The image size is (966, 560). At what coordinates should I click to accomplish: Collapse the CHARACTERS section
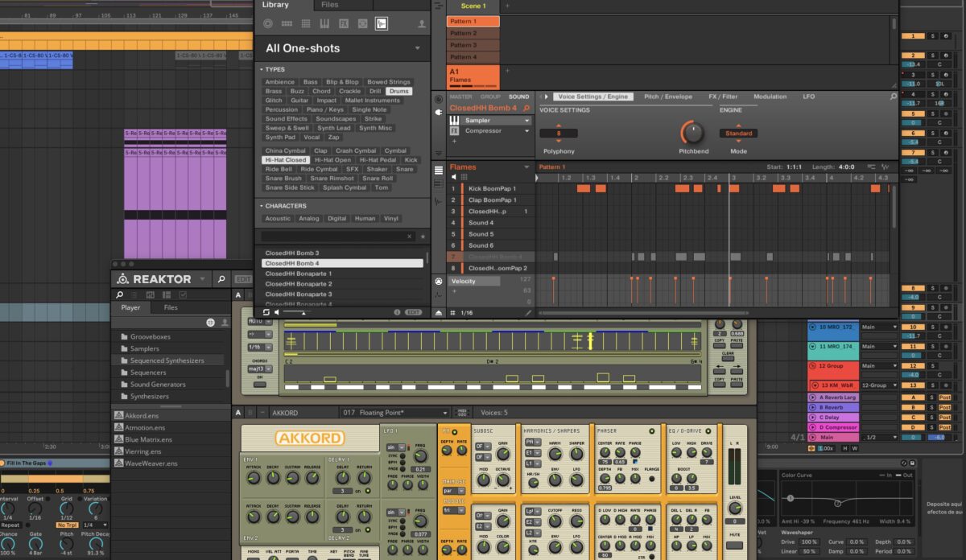click(x=262, y=206)
